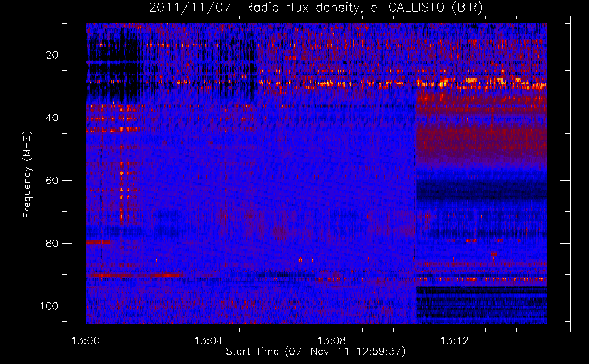589x364 pixels.
Task: Select the 'Frequency (MHZ)' y-axis label
Action: click(27, 175)
